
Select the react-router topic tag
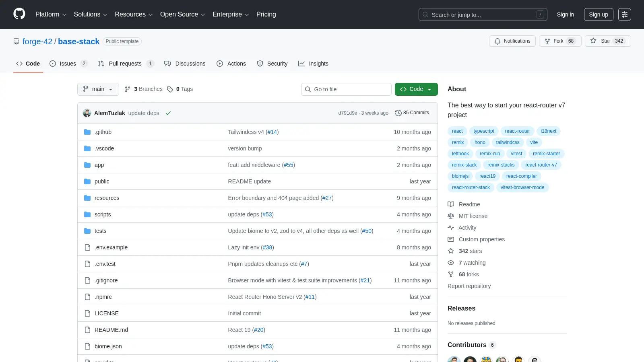517,131
